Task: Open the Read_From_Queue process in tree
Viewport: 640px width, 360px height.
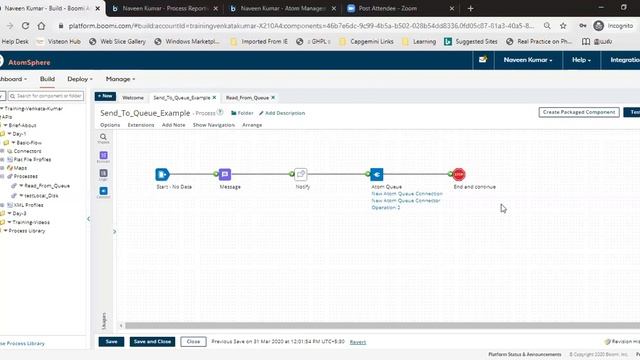Action: pos(47,186)
